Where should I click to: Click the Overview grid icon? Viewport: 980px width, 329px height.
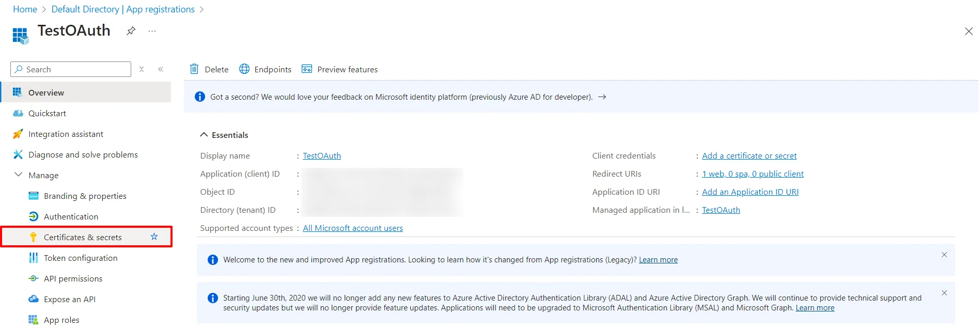coord(18,92)
